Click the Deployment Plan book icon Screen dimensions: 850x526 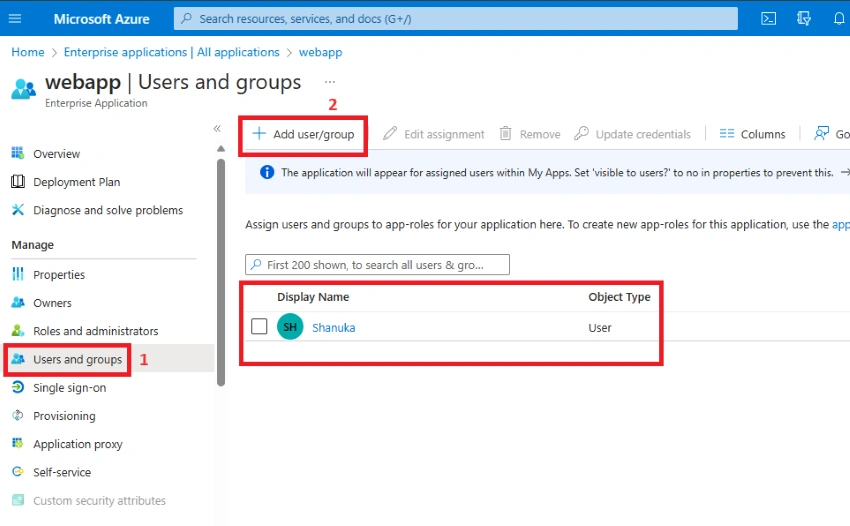pos(18,182)
